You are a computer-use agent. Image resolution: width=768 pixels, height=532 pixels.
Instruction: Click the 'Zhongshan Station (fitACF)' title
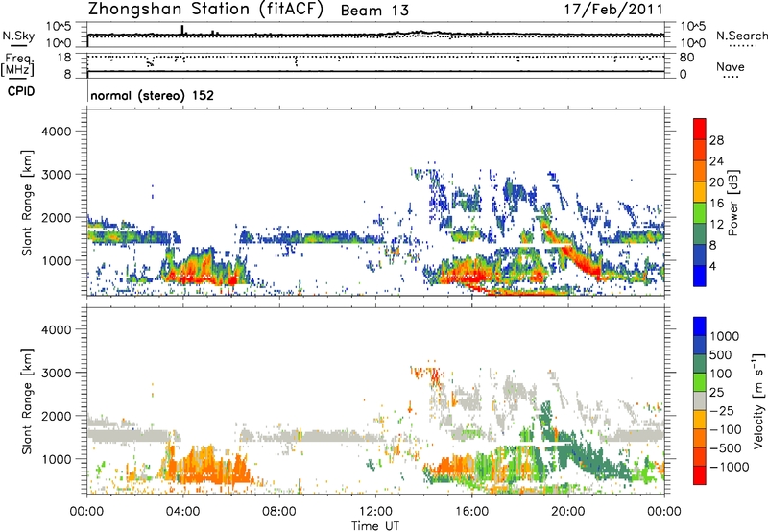click(205, 11)
